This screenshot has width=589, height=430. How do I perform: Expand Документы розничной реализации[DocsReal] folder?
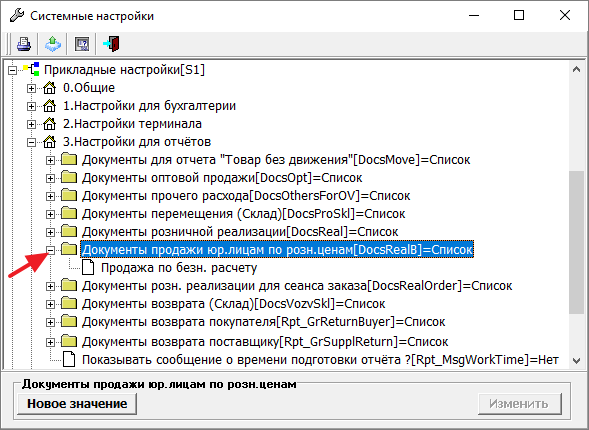tap(50, 232)
